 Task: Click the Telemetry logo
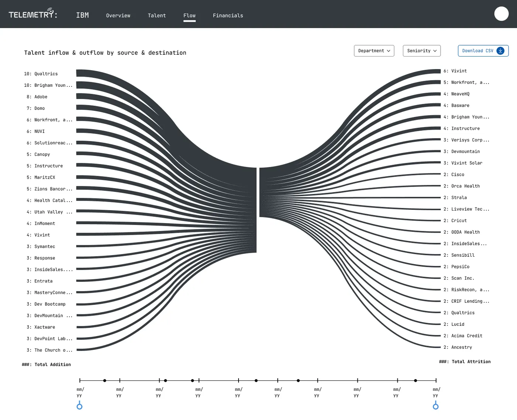tap(33, 14)
